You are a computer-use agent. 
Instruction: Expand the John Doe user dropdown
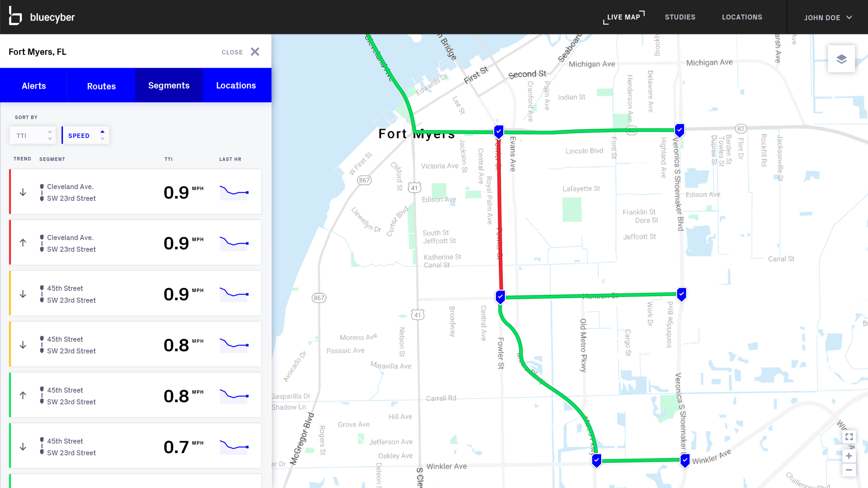click(x=828, y=18)
